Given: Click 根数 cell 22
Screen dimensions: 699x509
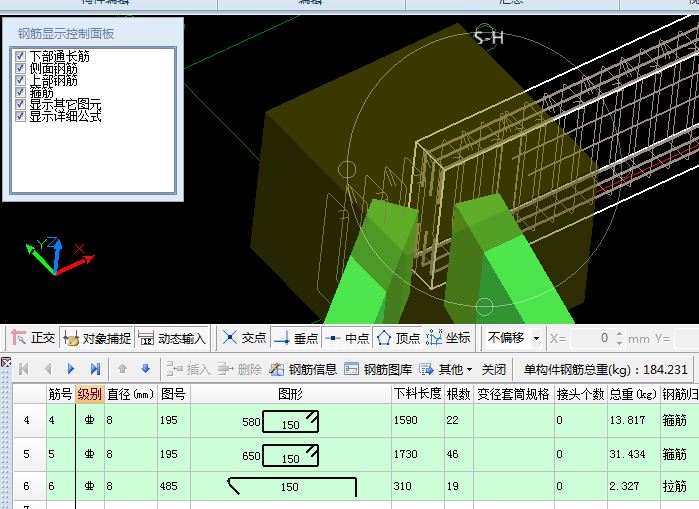Looking at the screenshot, I should tap(459, 420).
